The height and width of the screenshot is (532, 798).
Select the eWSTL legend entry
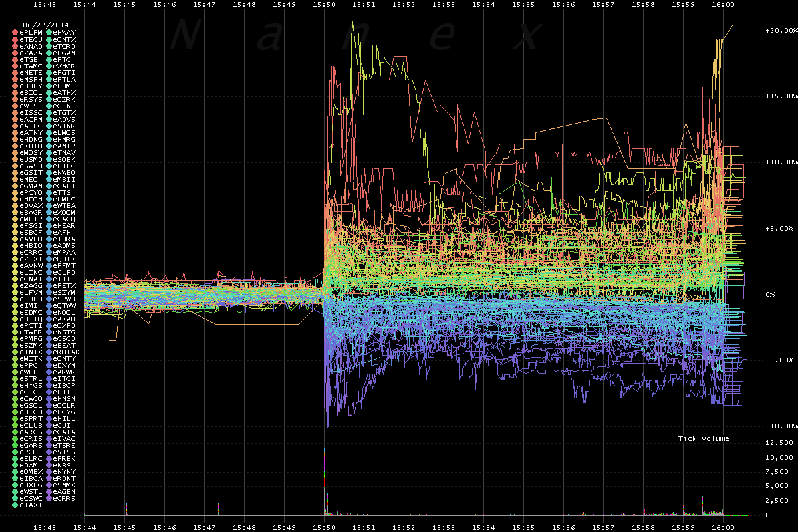pyautogui.click(x=31, y=491)
